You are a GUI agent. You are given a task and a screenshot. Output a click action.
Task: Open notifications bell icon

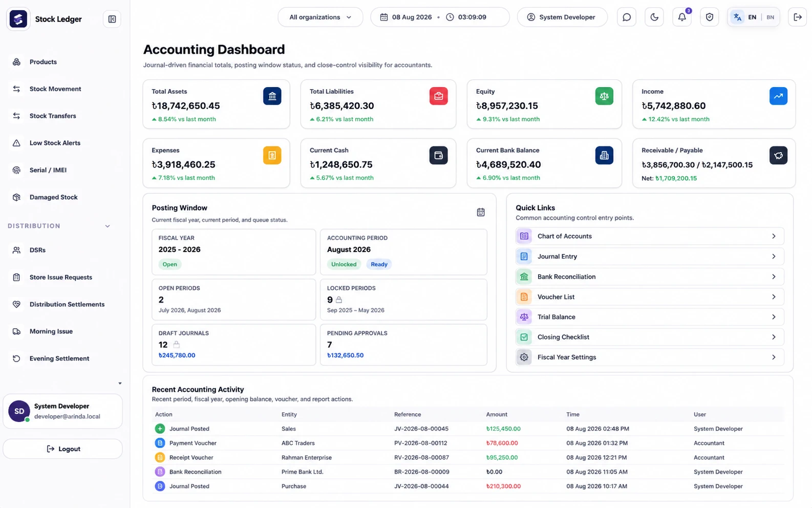682,17
